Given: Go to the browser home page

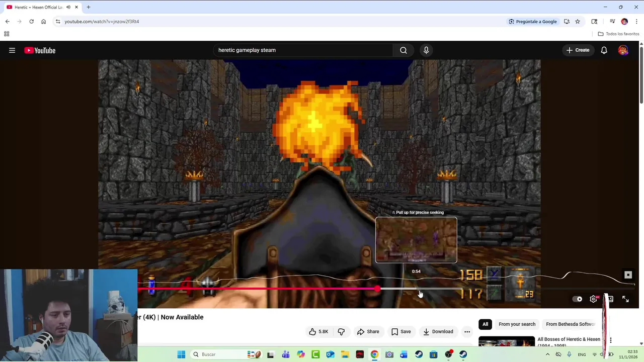Looking at the screenshot, I should coord(43,22).
